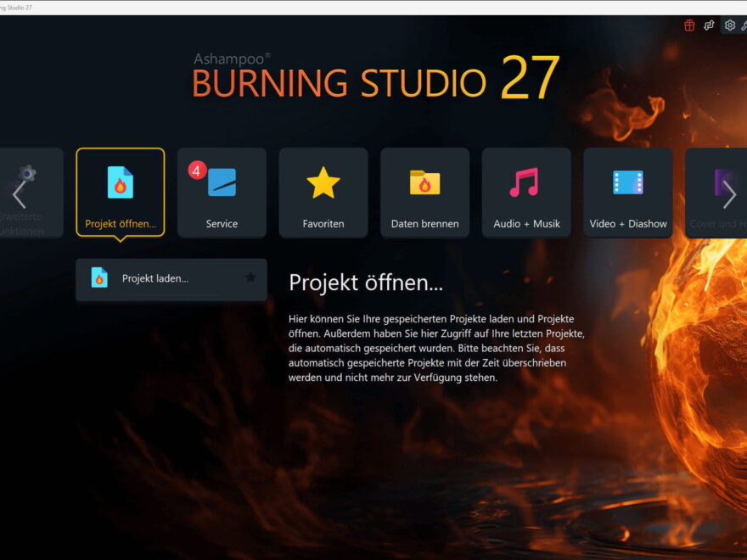
Task: Open the Service tile with notification badge
Action: point(222,192)
